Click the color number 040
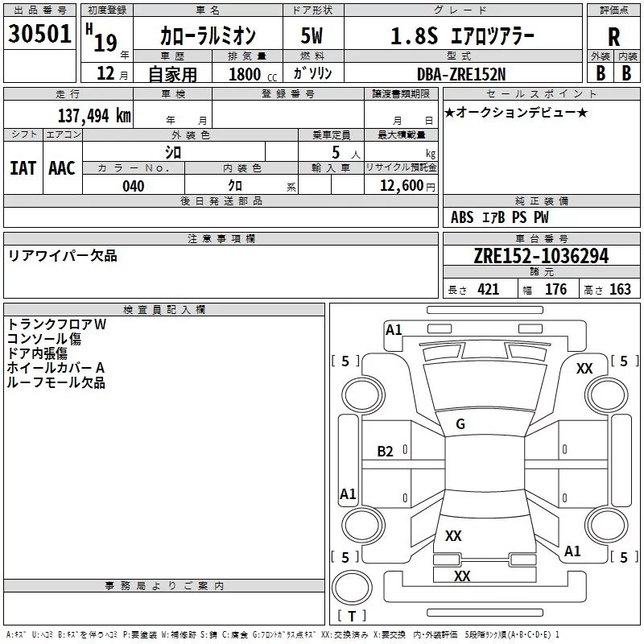 (134, 186)
